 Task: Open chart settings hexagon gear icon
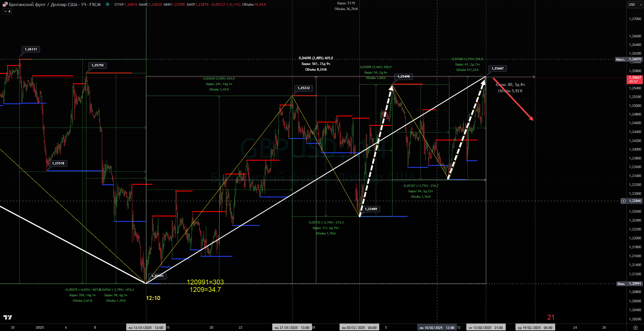635,328
